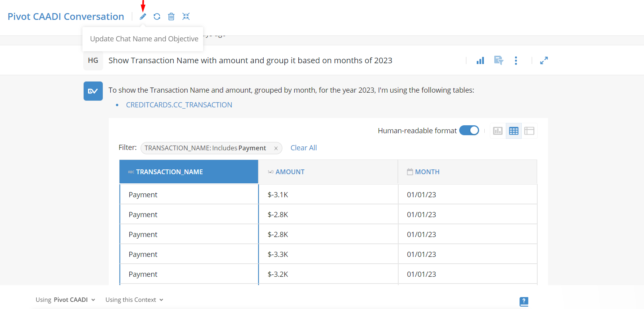Click the chat filter icon beside question
Screen dimensions: 644x309
pyautogui.click(x=499, y=60)
